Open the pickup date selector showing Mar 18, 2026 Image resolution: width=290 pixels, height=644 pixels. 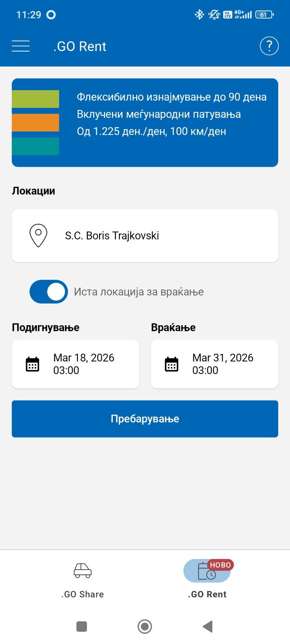point(75,364)
